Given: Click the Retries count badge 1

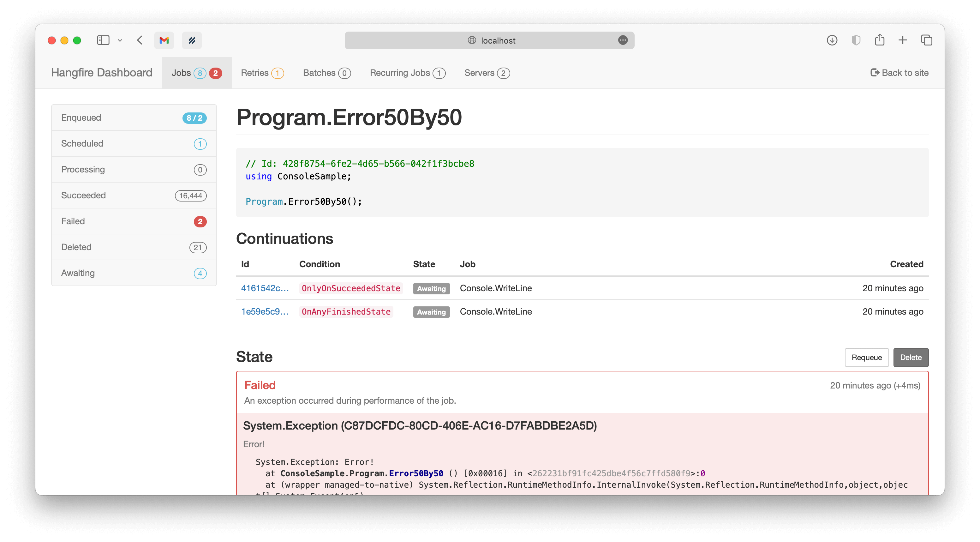Looking at the screenshot, I should point(277,73).
